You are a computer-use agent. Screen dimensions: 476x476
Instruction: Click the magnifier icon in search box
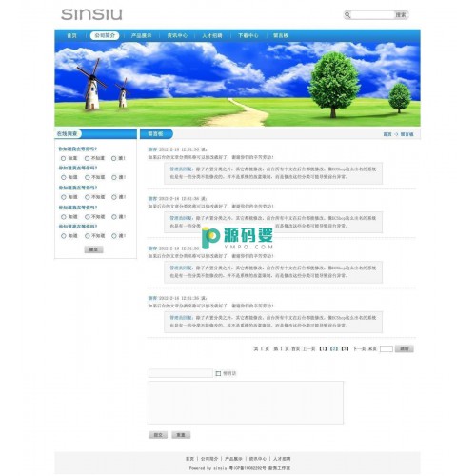pos(347,15)
